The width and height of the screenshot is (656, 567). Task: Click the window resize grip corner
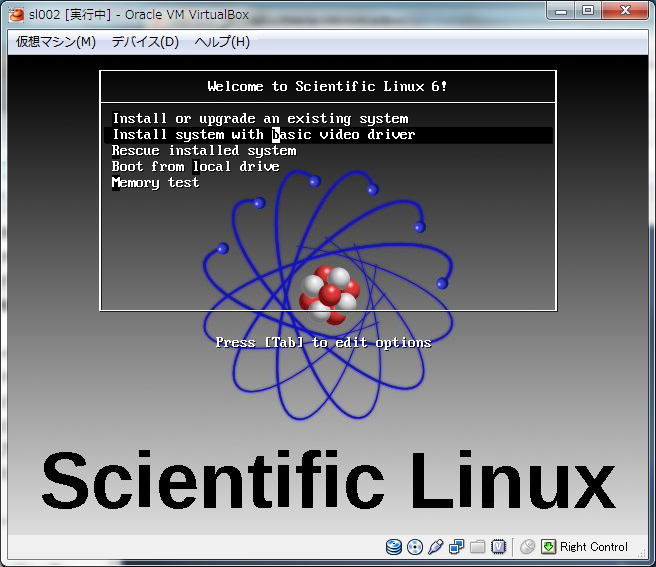[x=641, y=553]
